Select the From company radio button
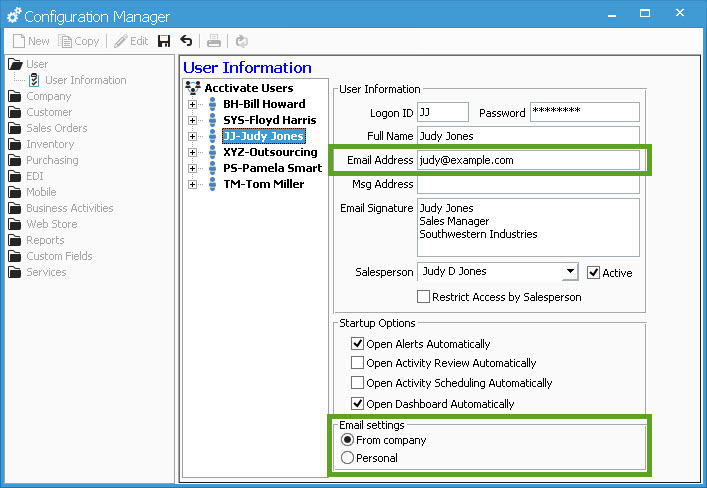The height and width of the screenshot is (488, 707). (347, 440)
